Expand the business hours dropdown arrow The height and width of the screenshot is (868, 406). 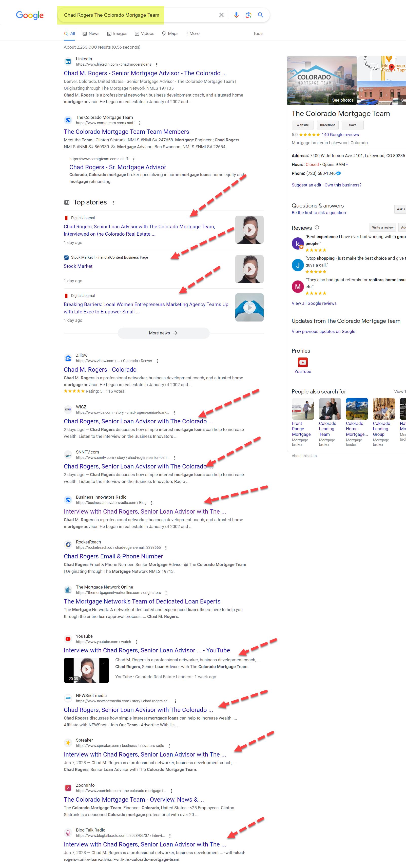click(347, 165)
